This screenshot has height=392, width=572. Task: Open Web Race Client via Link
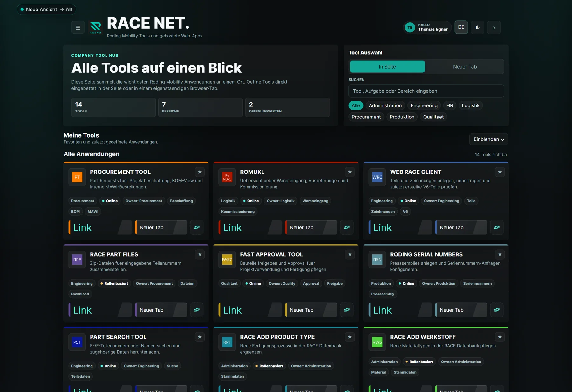400,227
